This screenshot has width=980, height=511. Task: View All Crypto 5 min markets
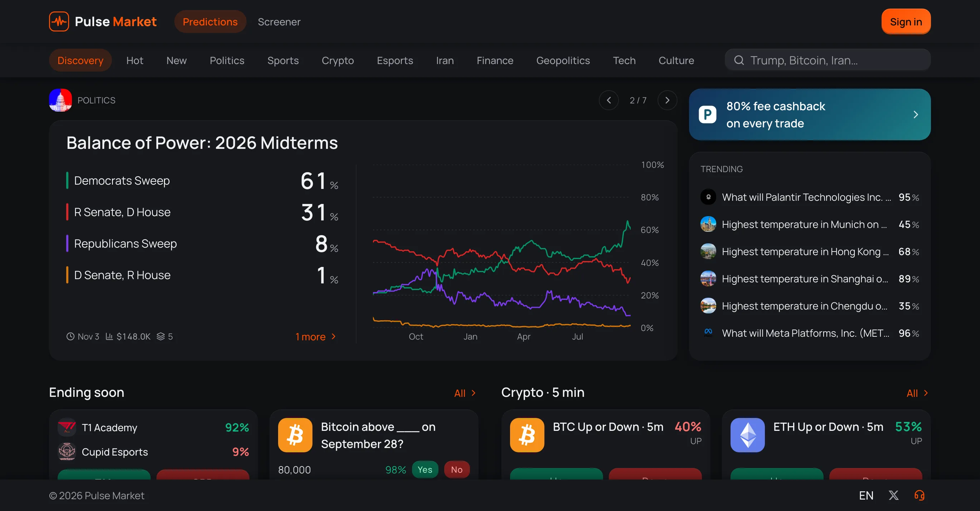(917, 393)
